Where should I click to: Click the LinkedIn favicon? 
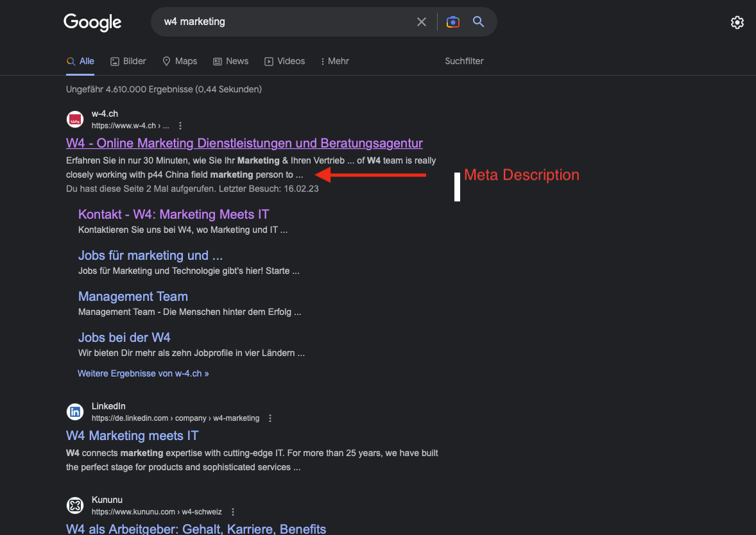[74, 412]
